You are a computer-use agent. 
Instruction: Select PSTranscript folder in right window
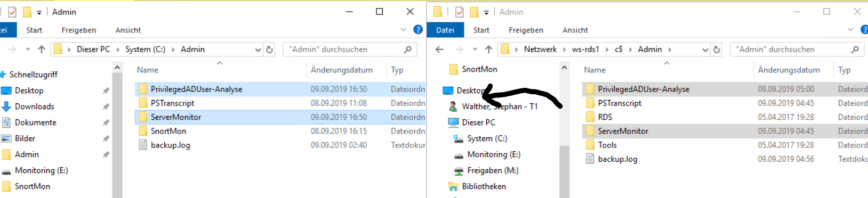620,103
